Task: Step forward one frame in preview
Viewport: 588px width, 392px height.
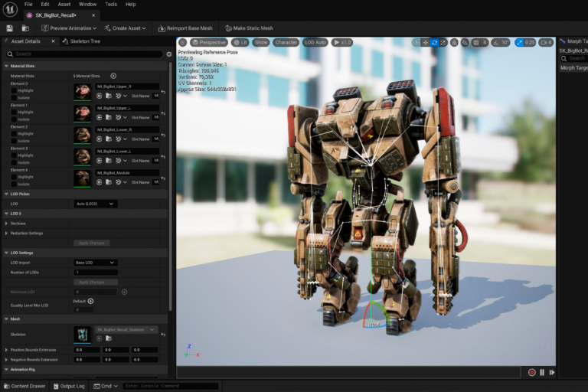Action: coord(552,373)
